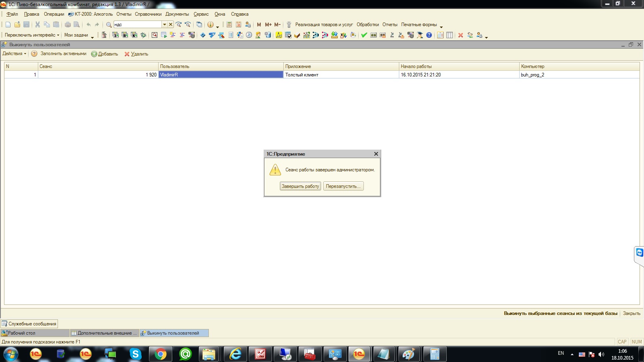This screenshot has width=644, height=362.
Task: Open Служебные сообщения panel tab
Action: 29,324
